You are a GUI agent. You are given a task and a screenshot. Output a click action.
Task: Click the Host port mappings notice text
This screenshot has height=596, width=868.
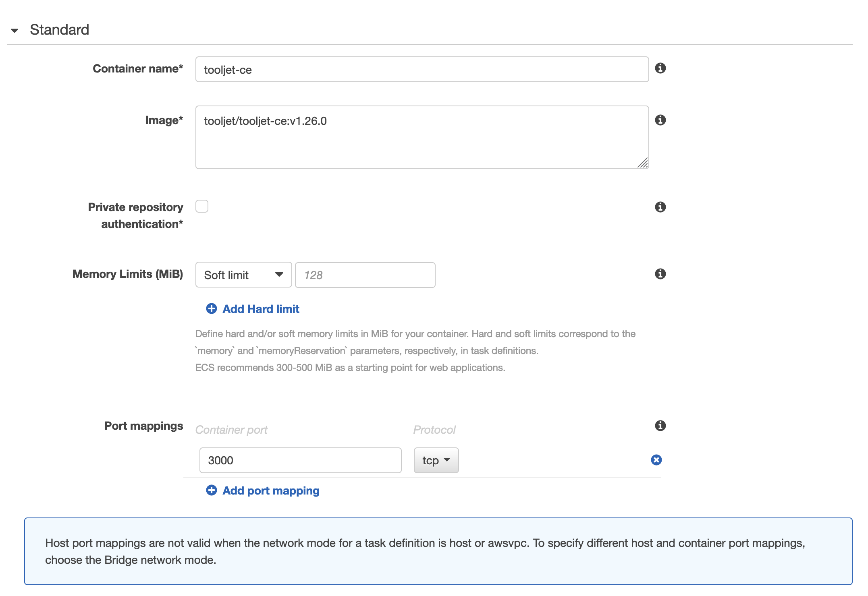(425, 551)
